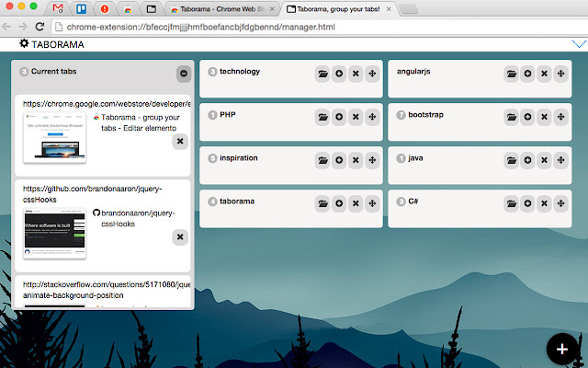
Task: Open all tabs in PHP group
Action: pos(322,117)
